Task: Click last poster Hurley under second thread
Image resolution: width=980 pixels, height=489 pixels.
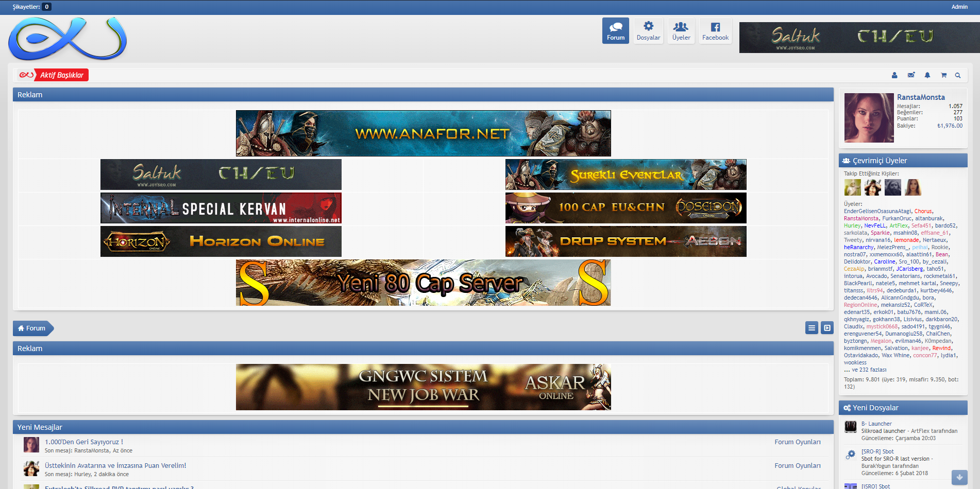Action: tap(82, 474)
